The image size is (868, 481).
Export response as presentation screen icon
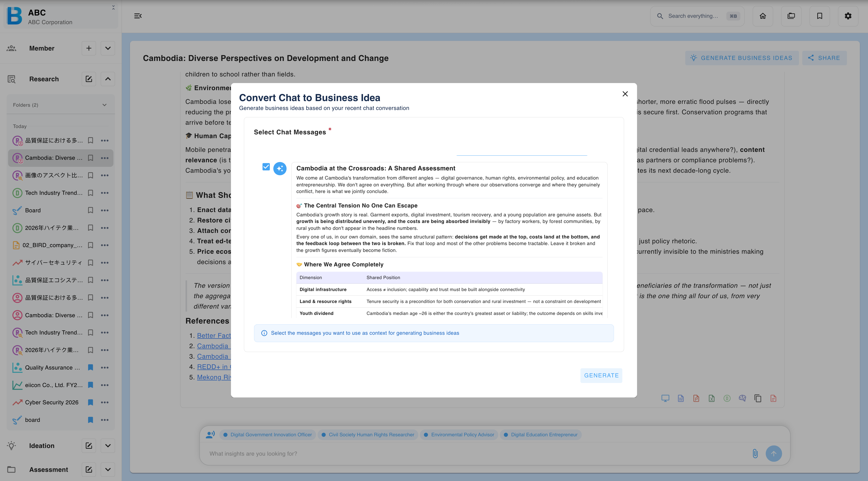665,398
